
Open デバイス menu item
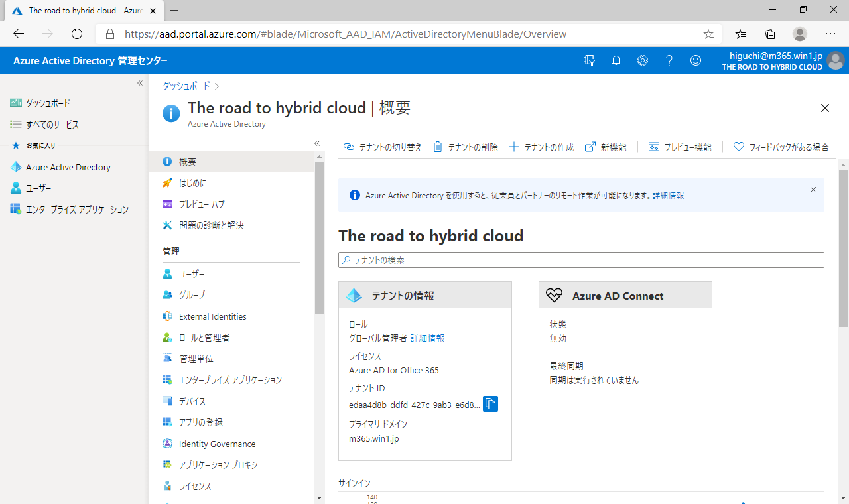[x=231, y=401]
